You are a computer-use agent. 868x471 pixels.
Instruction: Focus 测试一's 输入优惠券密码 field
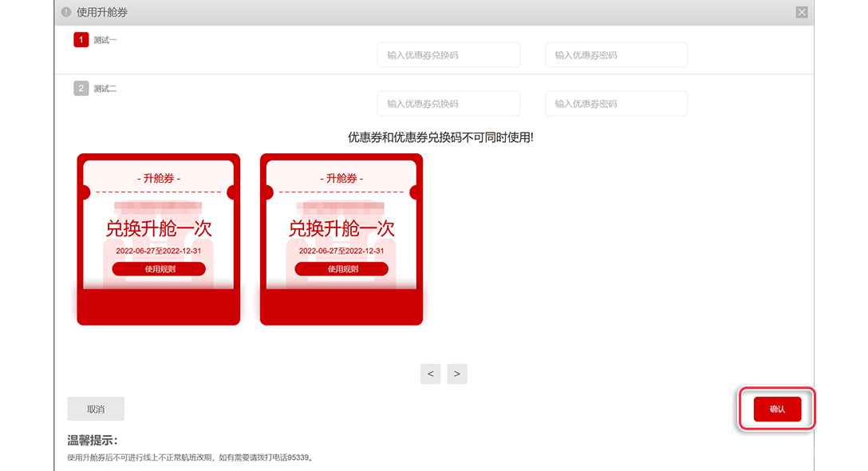pyautogui.click(x=616, y=55)
